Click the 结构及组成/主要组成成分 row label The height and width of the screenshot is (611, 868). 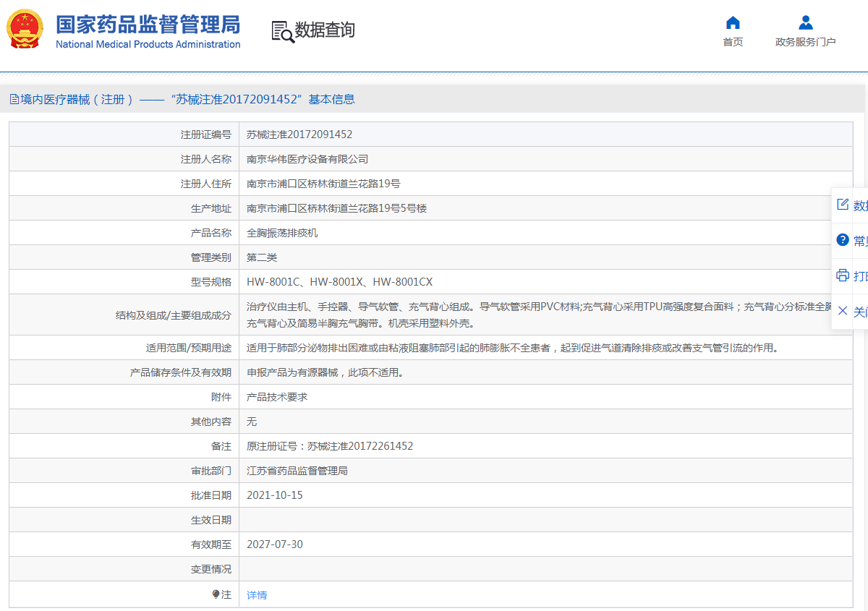tap(174, 315)
